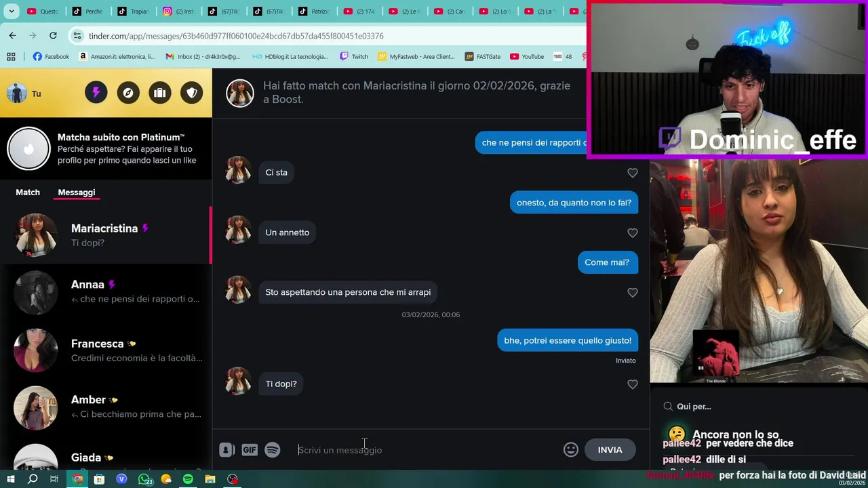868x488 pixels.
Task: Open the Mariacristina conversation
Action: [106, 235]
